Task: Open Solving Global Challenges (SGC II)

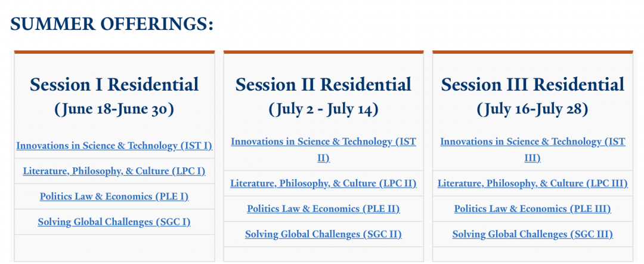Action: pos(323,234)
